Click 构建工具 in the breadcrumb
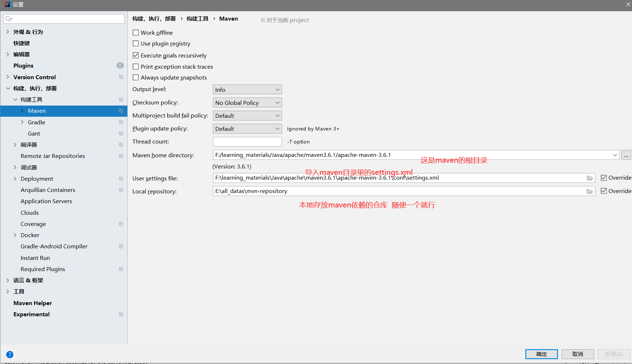Screen dimensions: 632x364 click(198, 19)
